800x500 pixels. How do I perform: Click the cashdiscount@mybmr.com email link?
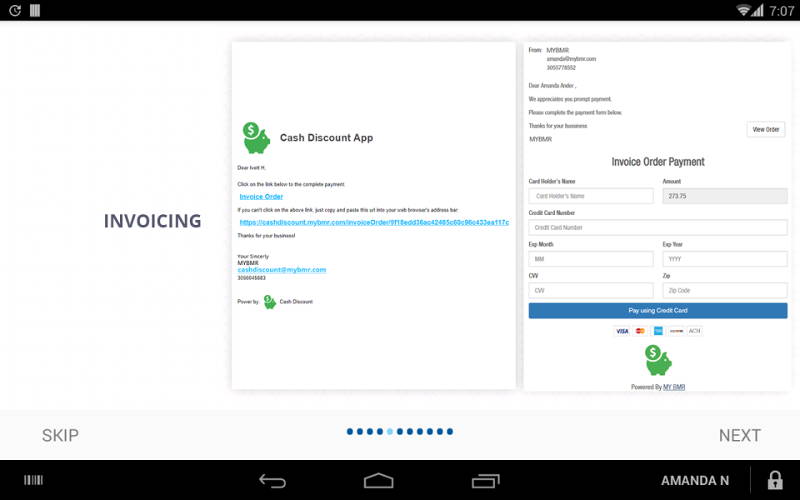(x=282, y=270)
